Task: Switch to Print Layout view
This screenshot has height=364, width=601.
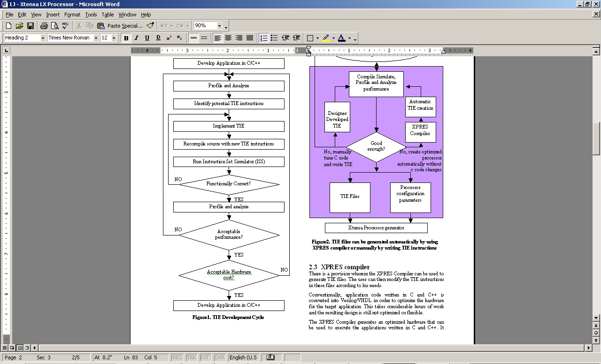Action: coord(20,348)
